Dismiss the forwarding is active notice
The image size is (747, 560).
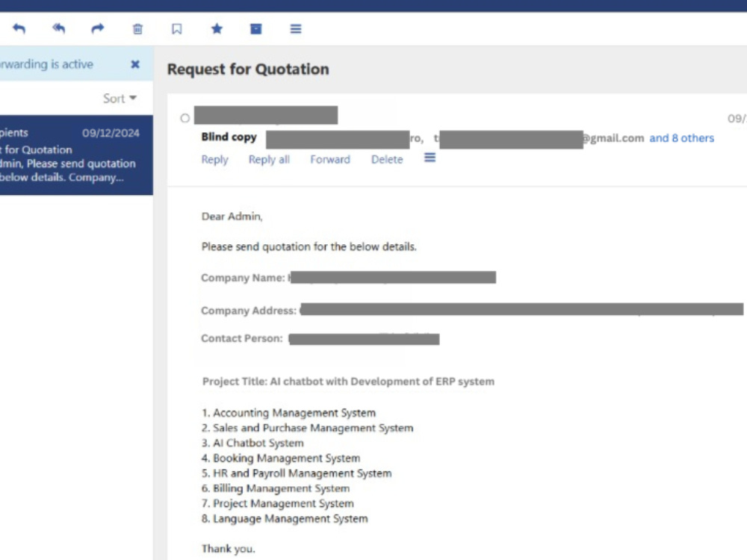[135, 64]
